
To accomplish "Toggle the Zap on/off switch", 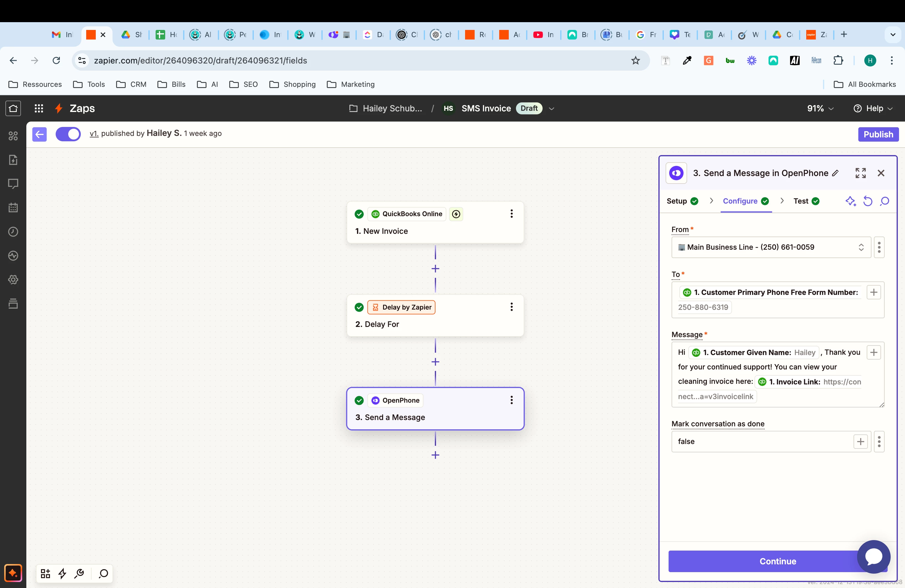I will point(68,134).
